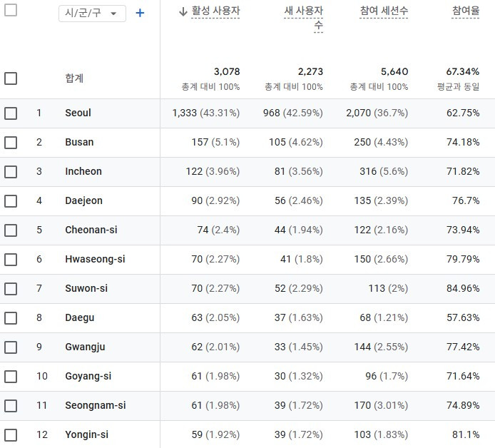
Task: Open the 시/군/구 dimension dropdown
Action: [x=92, y=14]
